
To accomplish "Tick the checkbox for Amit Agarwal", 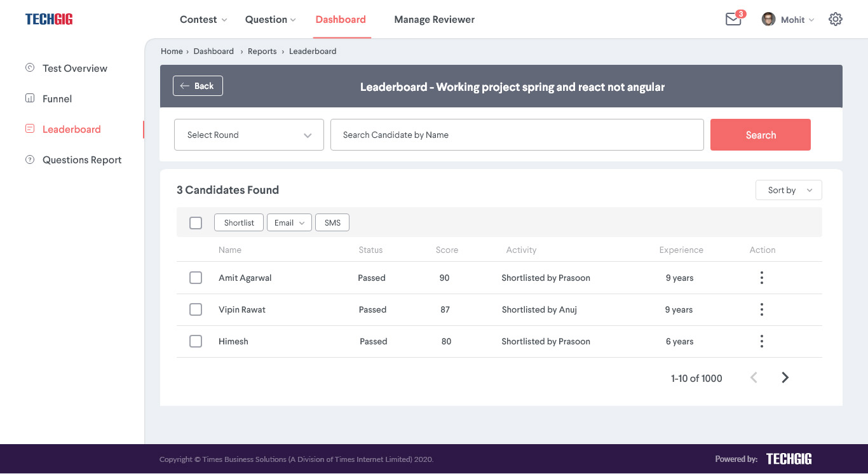I will pos(196,278).
